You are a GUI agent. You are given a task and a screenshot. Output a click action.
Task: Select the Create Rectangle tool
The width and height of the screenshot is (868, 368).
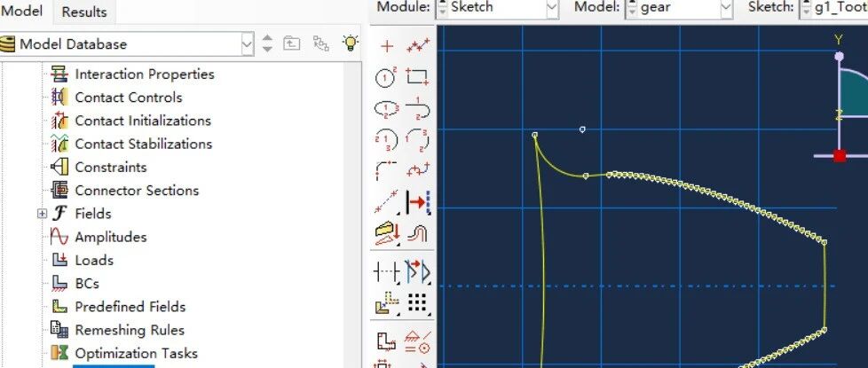tap(418, 77)
